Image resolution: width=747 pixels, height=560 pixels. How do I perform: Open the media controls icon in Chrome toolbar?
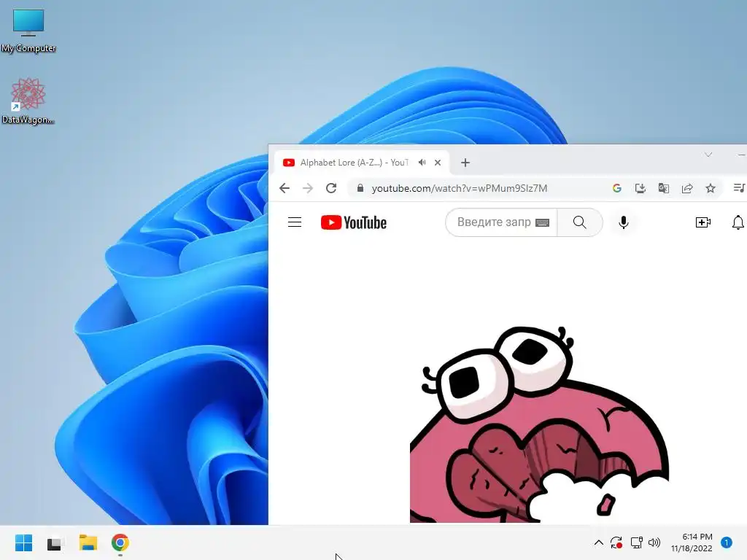click(x=739, y=188)
